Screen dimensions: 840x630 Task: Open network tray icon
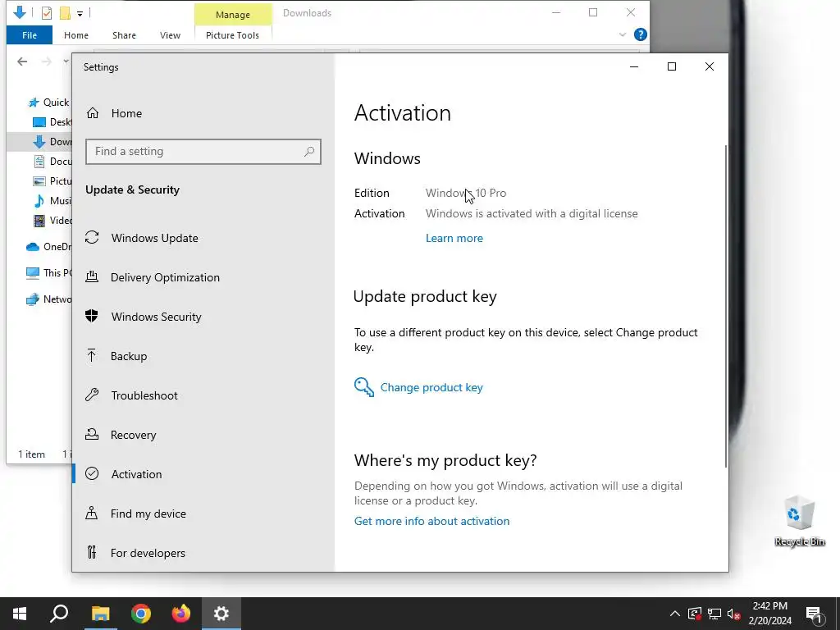pyautogui.click(x=714, y=614)
